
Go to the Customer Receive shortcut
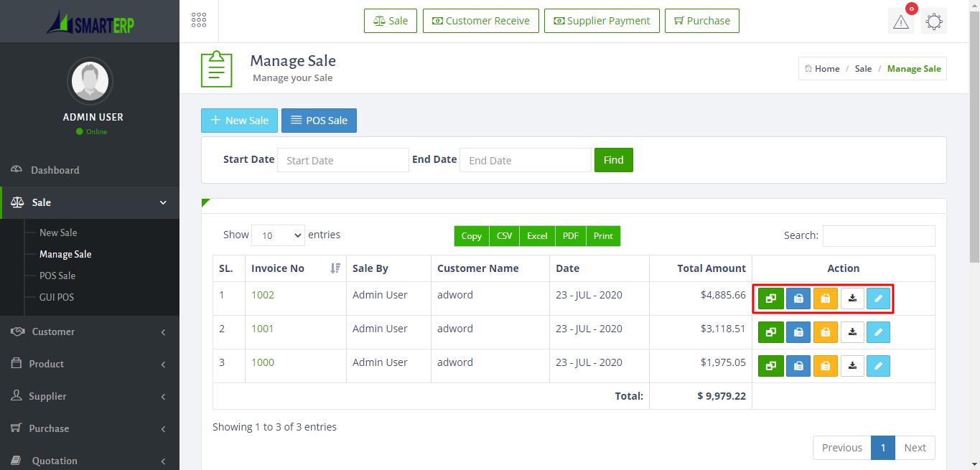click(480, 21)
